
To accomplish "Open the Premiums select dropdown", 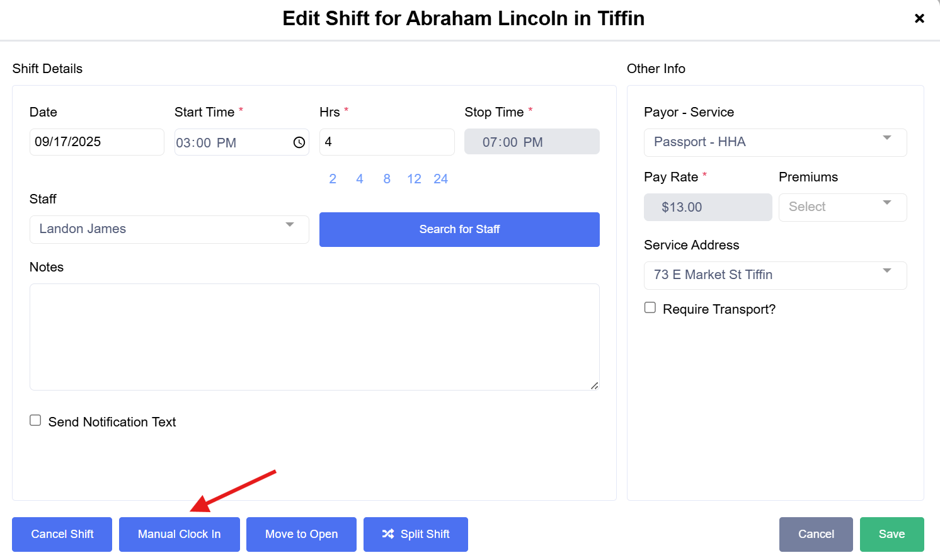I will tap(842, 207).
